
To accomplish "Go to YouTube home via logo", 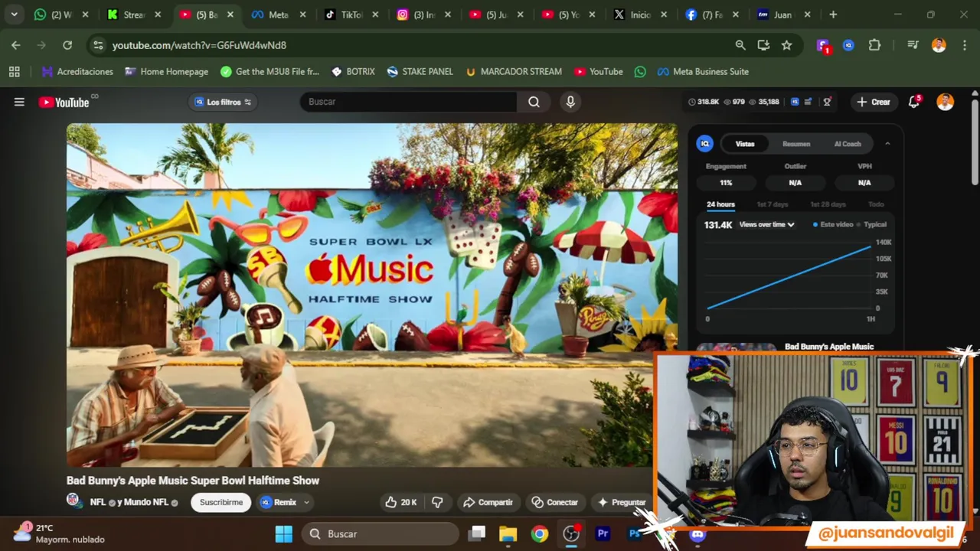I will point(64,102).
